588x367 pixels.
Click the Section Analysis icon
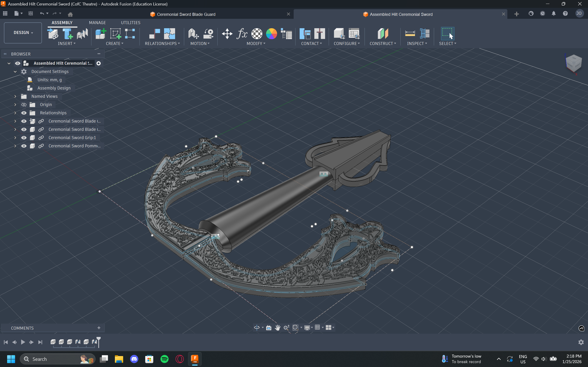(425, 34)
